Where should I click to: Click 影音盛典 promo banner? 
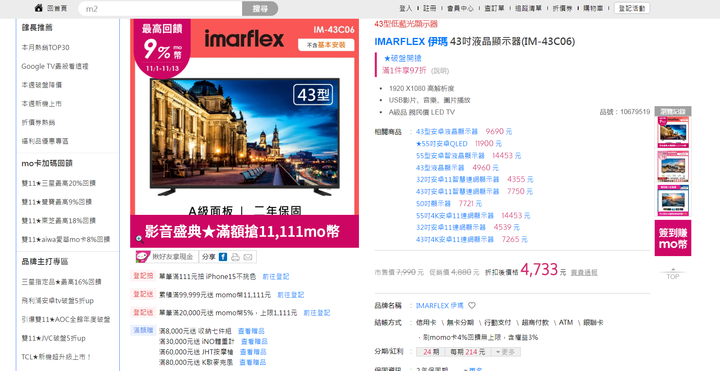245,231
